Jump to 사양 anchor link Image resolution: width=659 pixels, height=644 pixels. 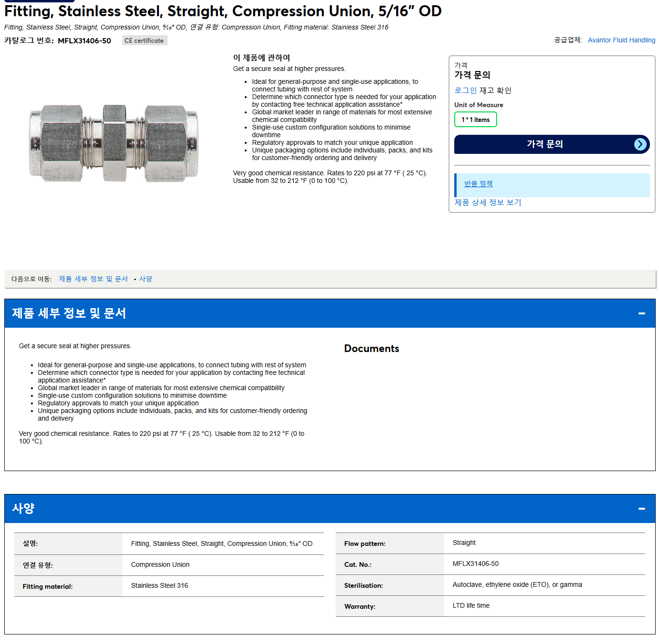(x=146, y=279)
